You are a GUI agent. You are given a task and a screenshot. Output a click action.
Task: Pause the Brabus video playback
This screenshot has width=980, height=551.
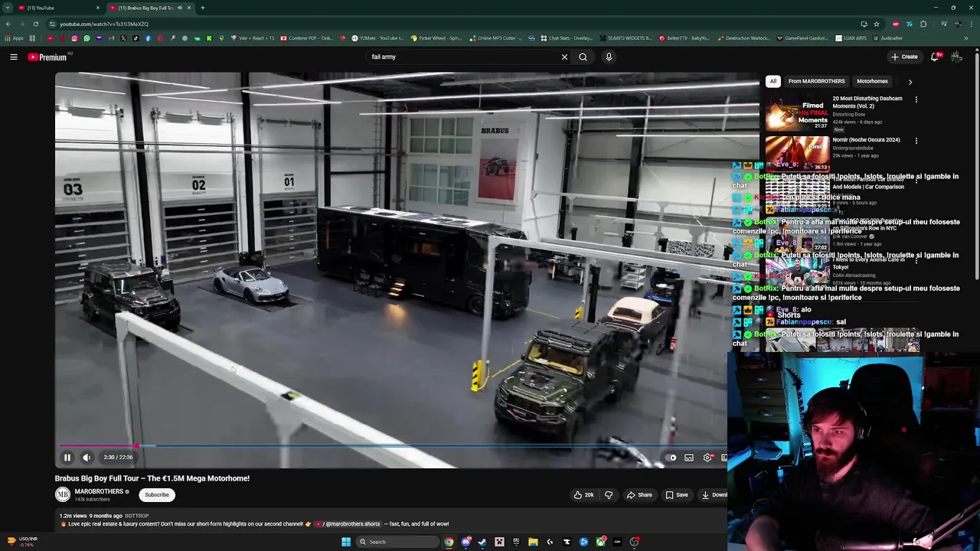point(67,458)
